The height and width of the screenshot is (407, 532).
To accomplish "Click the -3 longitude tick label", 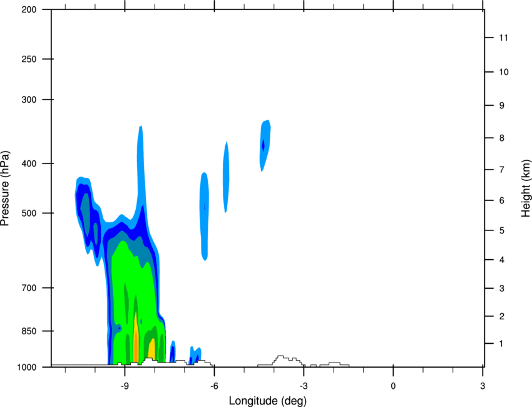I will click(304, 386).
